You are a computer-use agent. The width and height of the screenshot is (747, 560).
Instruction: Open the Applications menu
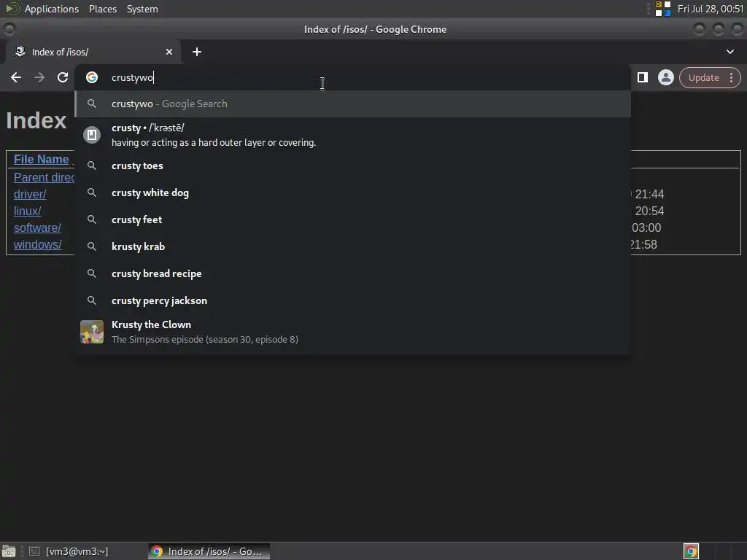coord(52,9)
